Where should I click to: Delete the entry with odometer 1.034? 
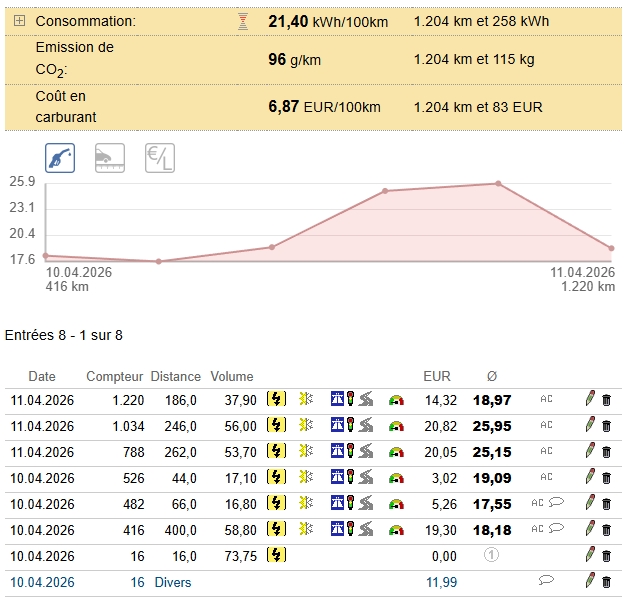pos(606,426)
